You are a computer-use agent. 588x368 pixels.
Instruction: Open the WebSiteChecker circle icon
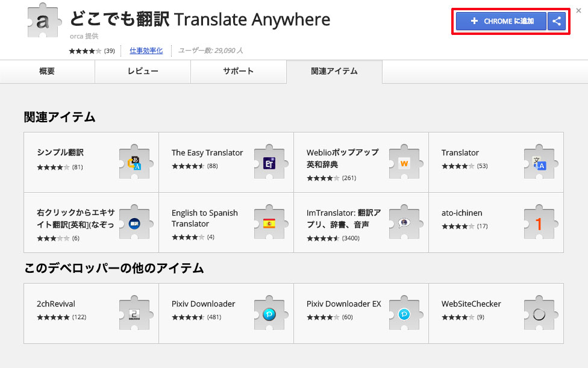(541, 313)
